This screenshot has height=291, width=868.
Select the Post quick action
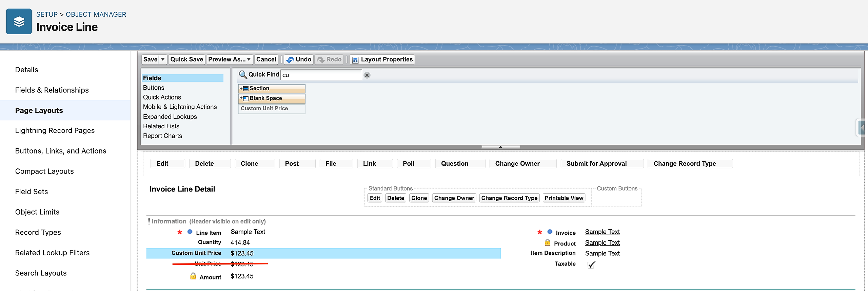(297, 164)
